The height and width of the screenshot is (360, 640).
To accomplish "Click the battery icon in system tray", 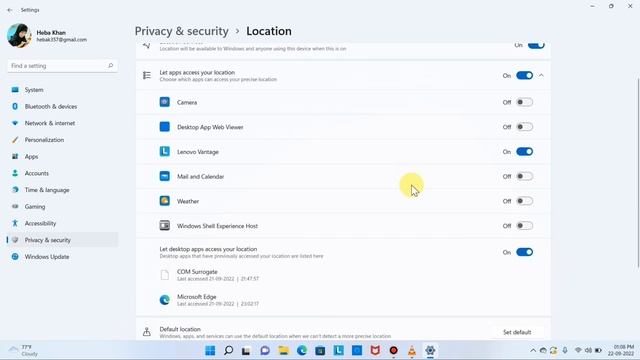I will click(598, 351).
